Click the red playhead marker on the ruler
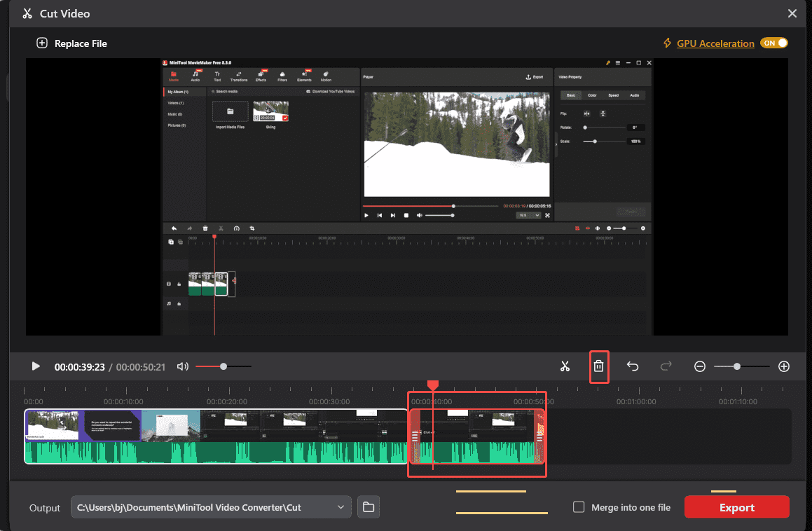 (433, 385)
